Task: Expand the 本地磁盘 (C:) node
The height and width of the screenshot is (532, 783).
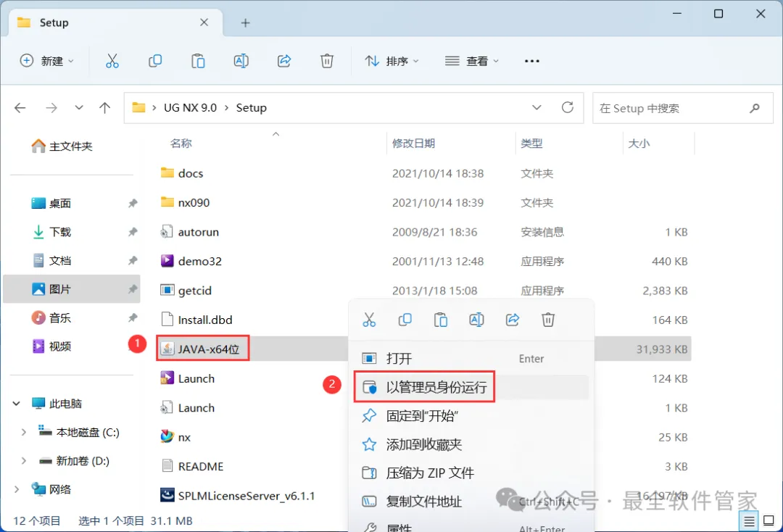Action: (23, 432)
